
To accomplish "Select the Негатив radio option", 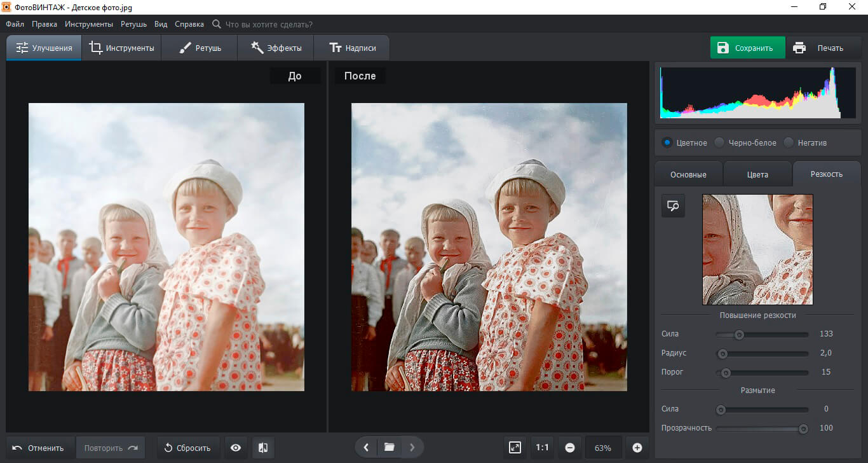I will (x=789, y=142).
